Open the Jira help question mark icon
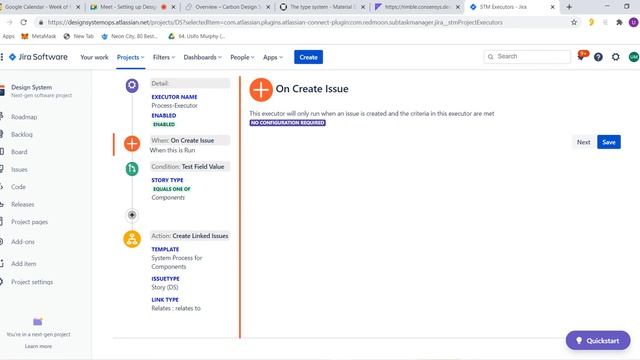This screenshot has height=360, width=640. pyautogui.click(x=598, y=57)
